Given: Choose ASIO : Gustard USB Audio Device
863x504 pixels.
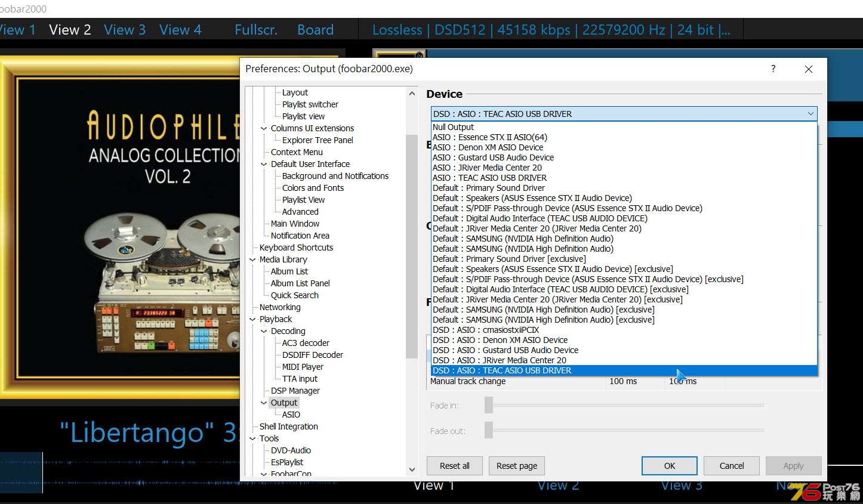Looking at the screenshot, I should (624, 157).
